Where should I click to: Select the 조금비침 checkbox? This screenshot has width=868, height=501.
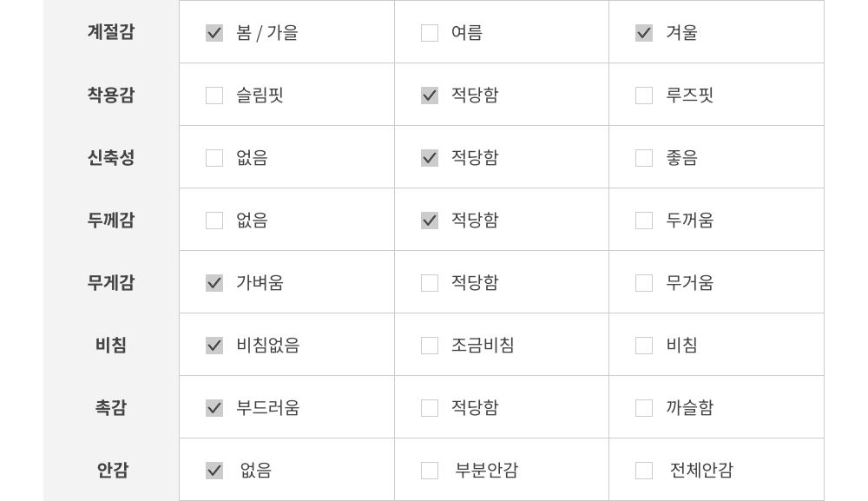pos(430,346)
